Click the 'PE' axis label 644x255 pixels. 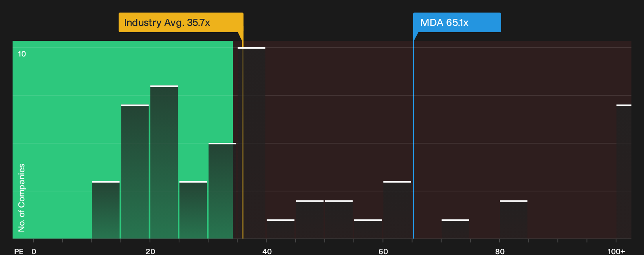point(19,251)
